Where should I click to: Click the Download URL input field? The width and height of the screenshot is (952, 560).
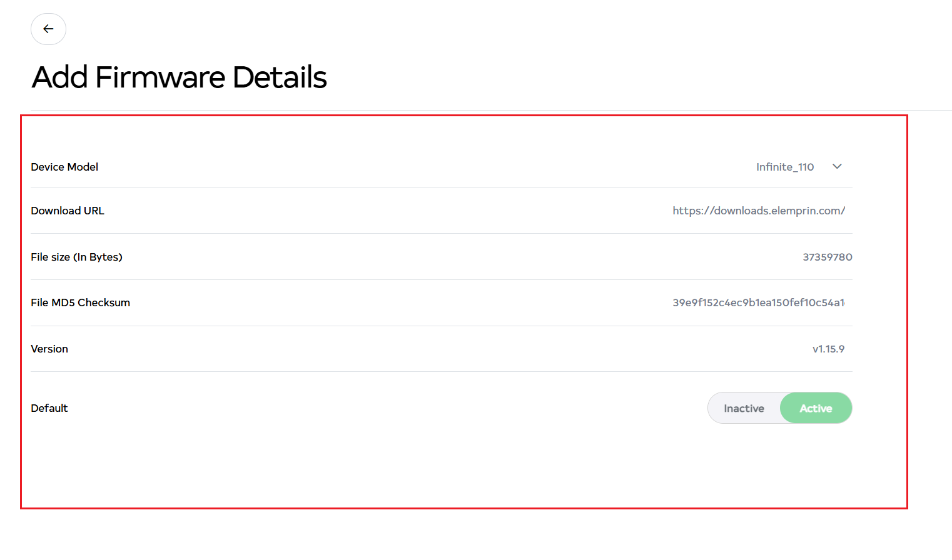758,211
